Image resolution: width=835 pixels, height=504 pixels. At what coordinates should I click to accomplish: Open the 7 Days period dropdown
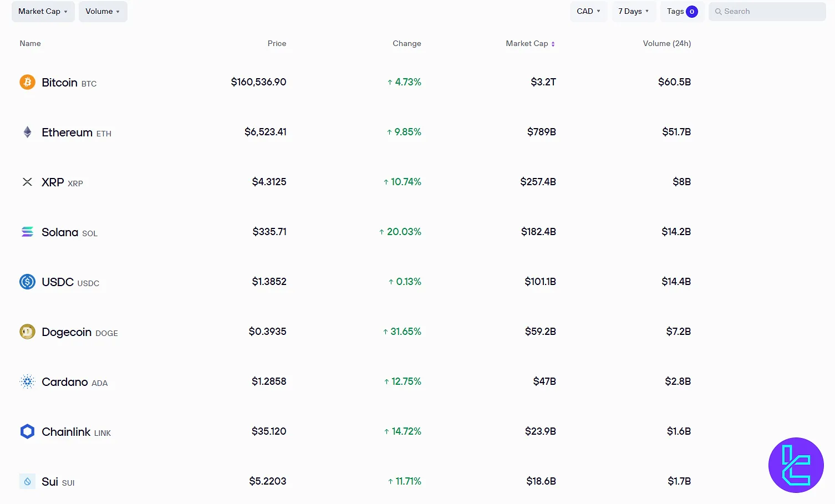click(x=634, y=12)
